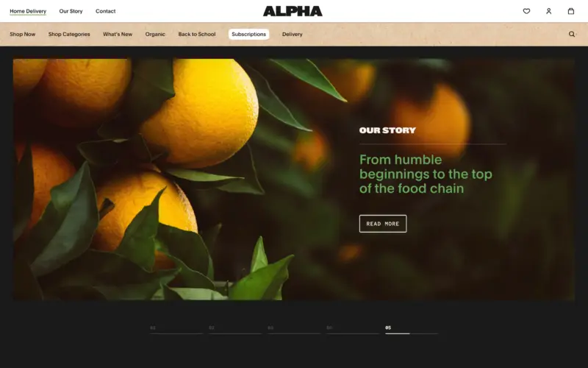Click the orange hero banner image
The height and width of the screenshot is (368, 588).
(293, 180)
